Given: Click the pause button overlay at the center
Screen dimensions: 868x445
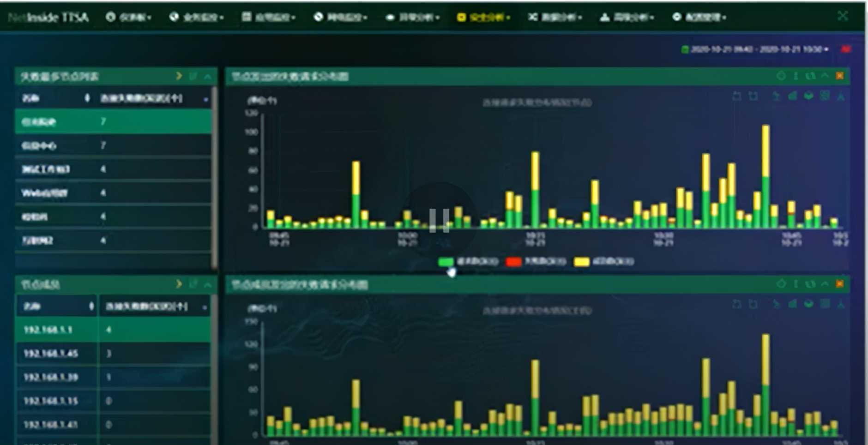Looking at the screenshot, I should [x=439, y=220].
